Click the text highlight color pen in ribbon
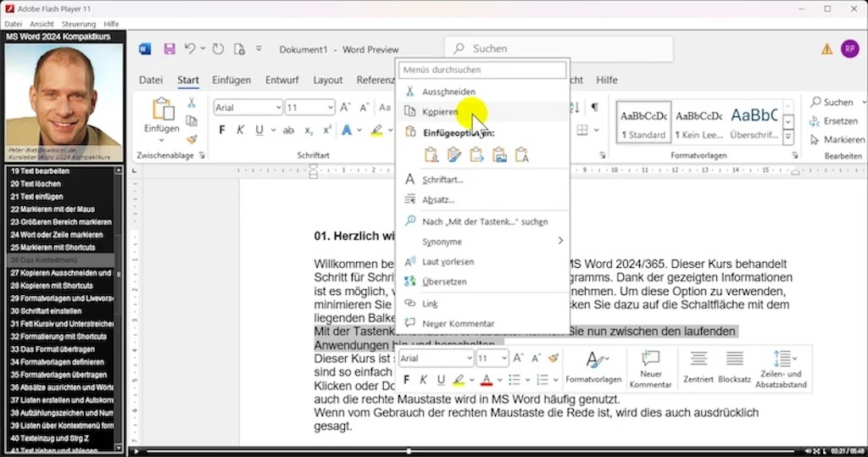The height and width of the screenshot is (457, 868). click(x=376, y=131)
